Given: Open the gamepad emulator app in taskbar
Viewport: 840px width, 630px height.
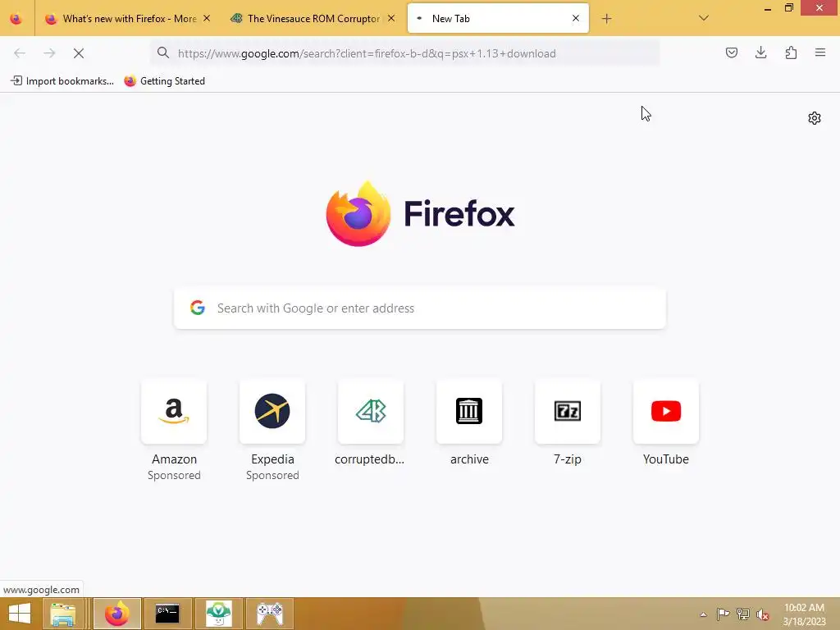Looking at the screenshot, I should 270,614.
